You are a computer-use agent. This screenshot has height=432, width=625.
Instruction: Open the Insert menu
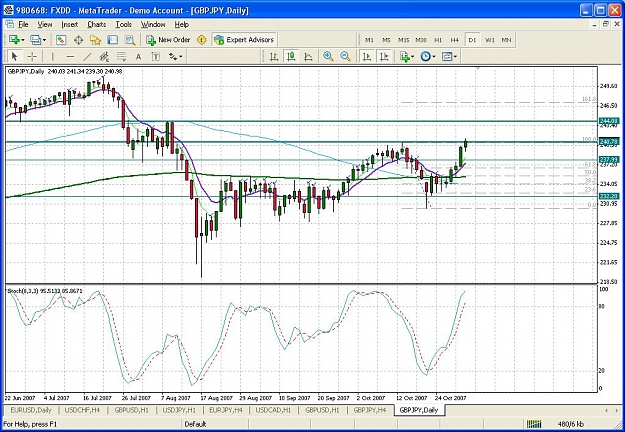pyautogui.click(x=70, y=24)
